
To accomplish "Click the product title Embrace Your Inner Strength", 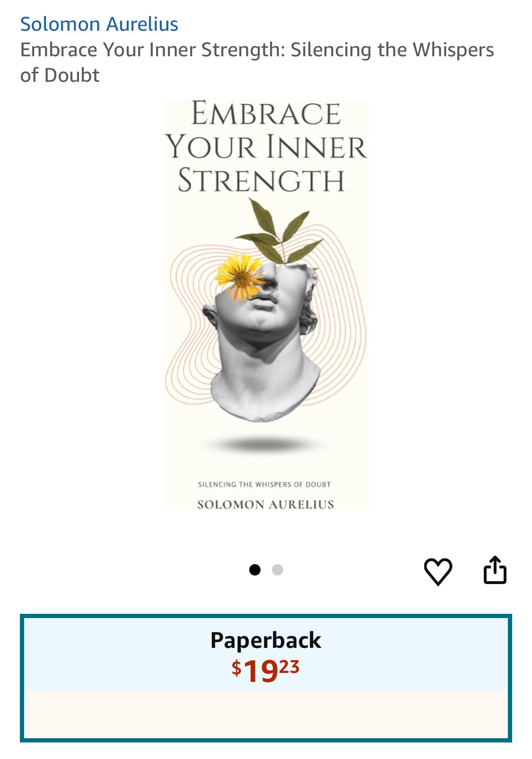I will click(x=257, y=62).
